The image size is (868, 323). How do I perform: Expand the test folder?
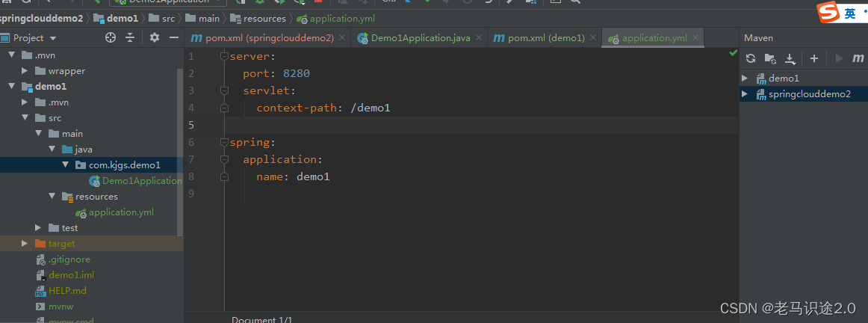[x=38, y=228]
